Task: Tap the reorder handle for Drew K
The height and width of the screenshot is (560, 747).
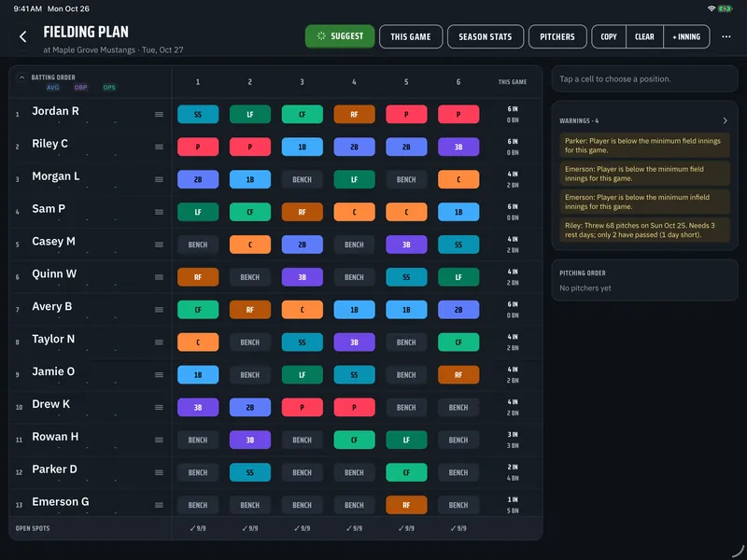Action: pyautogui.click(x=159, y=408)
